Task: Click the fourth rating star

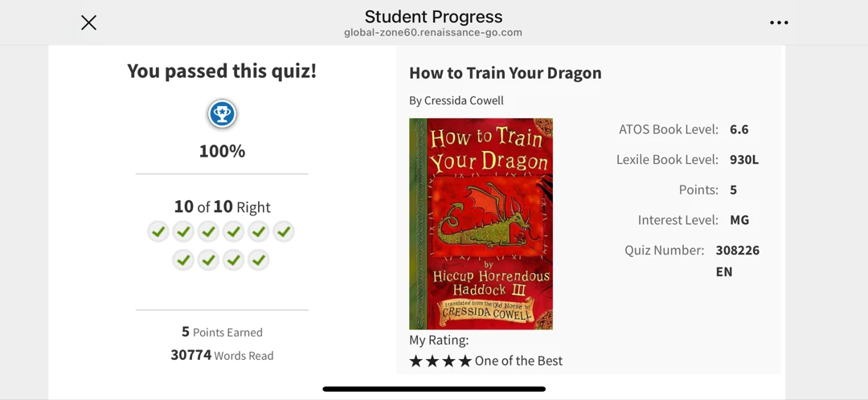Action: pos(465,361)
